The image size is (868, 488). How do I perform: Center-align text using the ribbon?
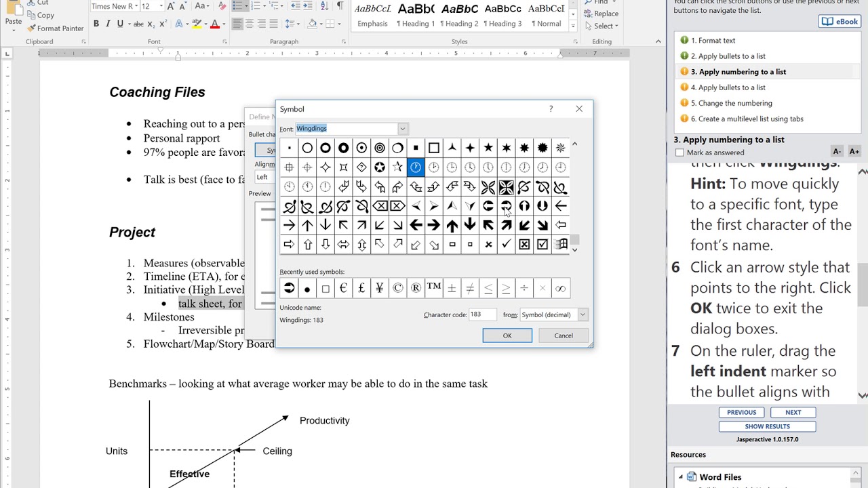pyautogui.click(x=250, y=24)
